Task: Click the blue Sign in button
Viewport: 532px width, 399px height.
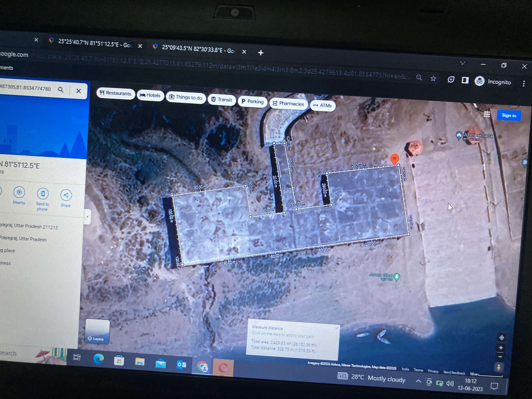Action: coord(509,115)
